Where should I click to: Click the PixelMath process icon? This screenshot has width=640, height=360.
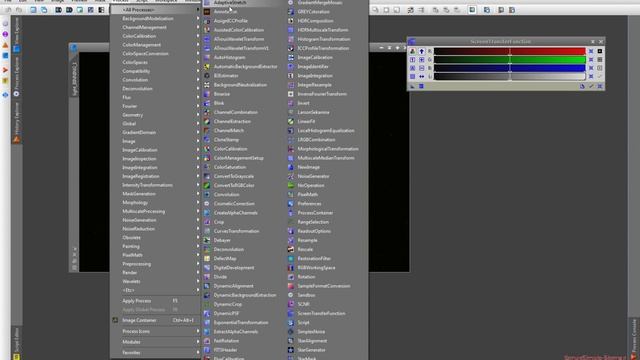point(291,195)
